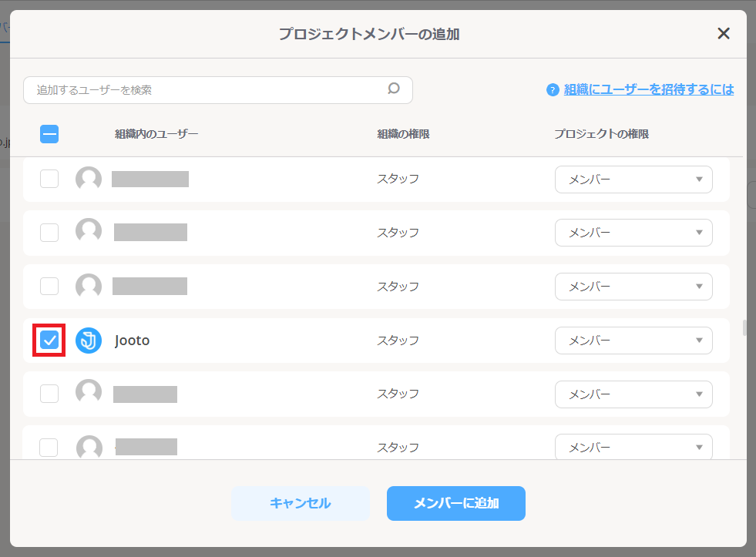Click the question mark help icon
This screenshot has width=756, height=557.
pyautogui.click(x=552, y=89)
